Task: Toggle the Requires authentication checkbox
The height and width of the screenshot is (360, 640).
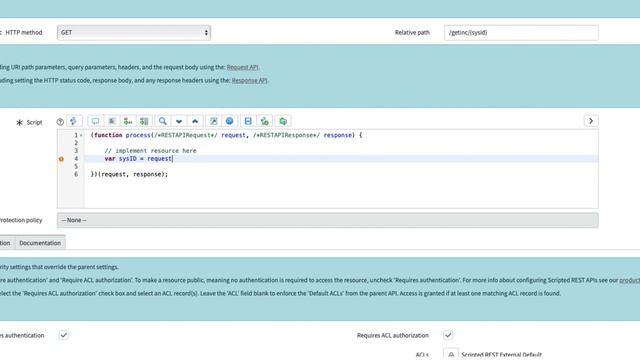Action: (64, 335)
